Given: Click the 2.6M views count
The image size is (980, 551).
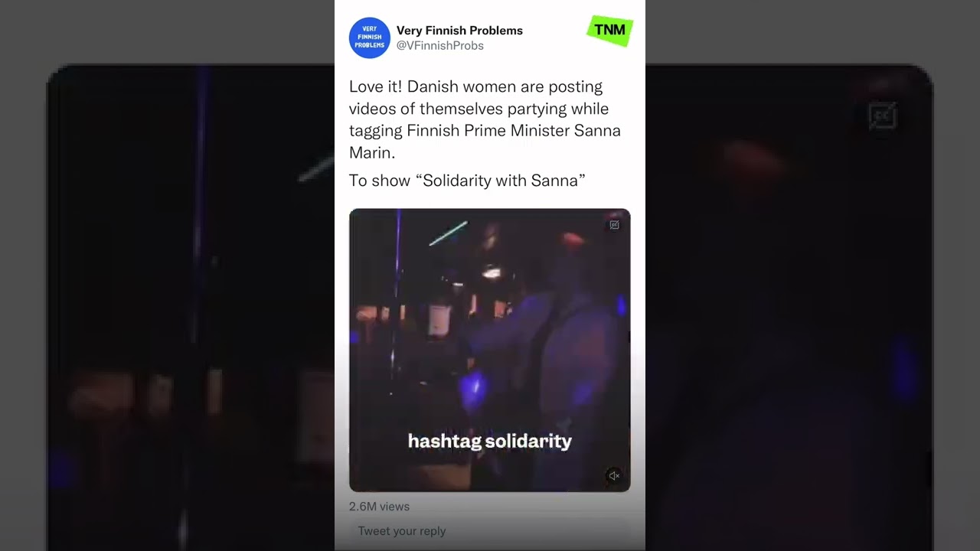Looking at the screenshot, I should (x=379, y=507).
